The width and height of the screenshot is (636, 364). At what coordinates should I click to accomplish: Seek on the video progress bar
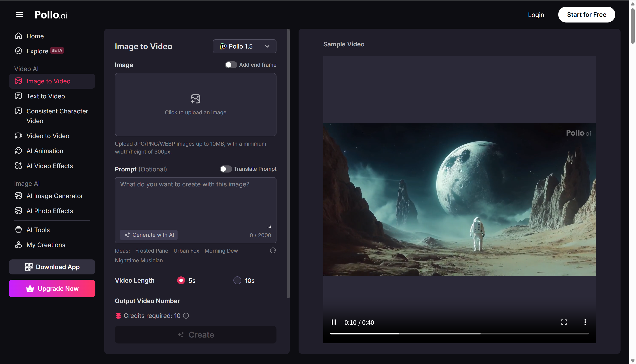(x=459, y=334)
